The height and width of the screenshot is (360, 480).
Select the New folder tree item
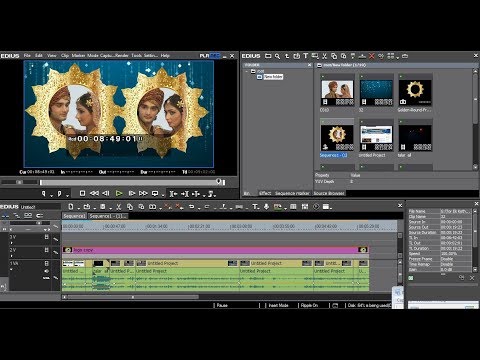click(x=273, y=77)
